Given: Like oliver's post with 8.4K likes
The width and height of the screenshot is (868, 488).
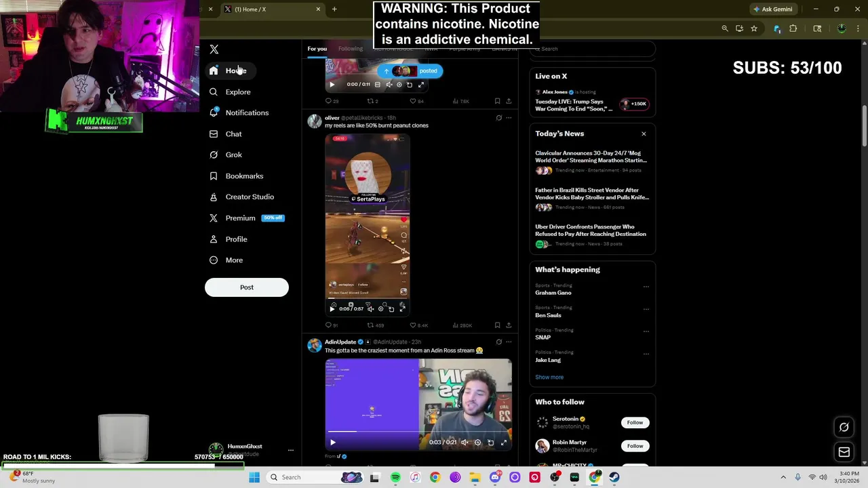Looking at the screenshot, I should [x=418, y=325].
